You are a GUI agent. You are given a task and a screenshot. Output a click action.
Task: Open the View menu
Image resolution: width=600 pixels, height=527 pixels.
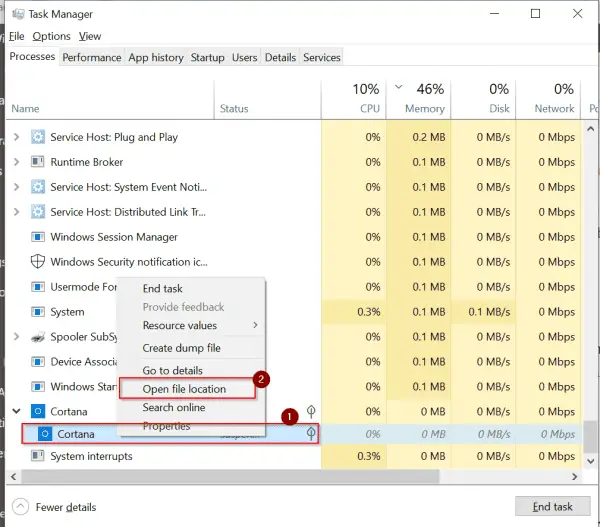pyautogui.click(x=90, y=36)
